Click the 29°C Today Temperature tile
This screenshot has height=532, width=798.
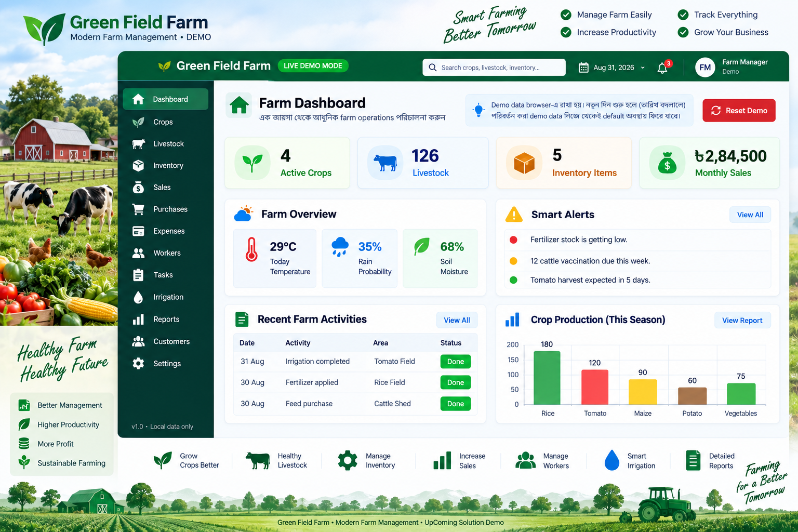point(275,258)
